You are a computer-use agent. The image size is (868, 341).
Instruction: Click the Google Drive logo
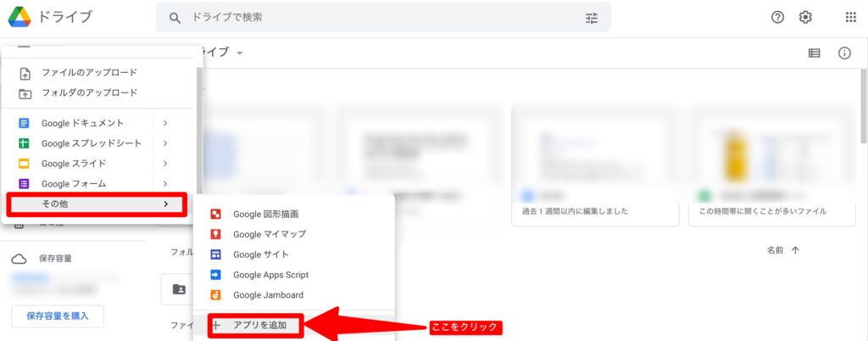[x=19, y=17]
